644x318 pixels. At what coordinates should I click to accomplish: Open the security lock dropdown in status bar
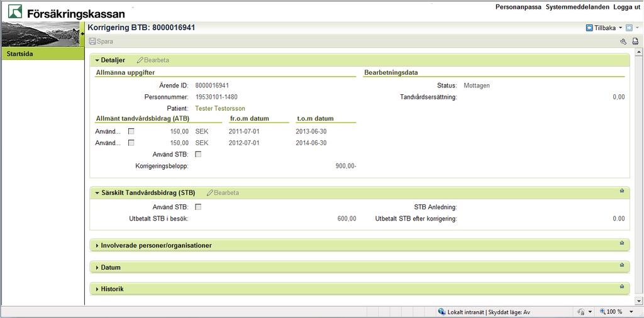pyautogui.click(x=590, y=312)
